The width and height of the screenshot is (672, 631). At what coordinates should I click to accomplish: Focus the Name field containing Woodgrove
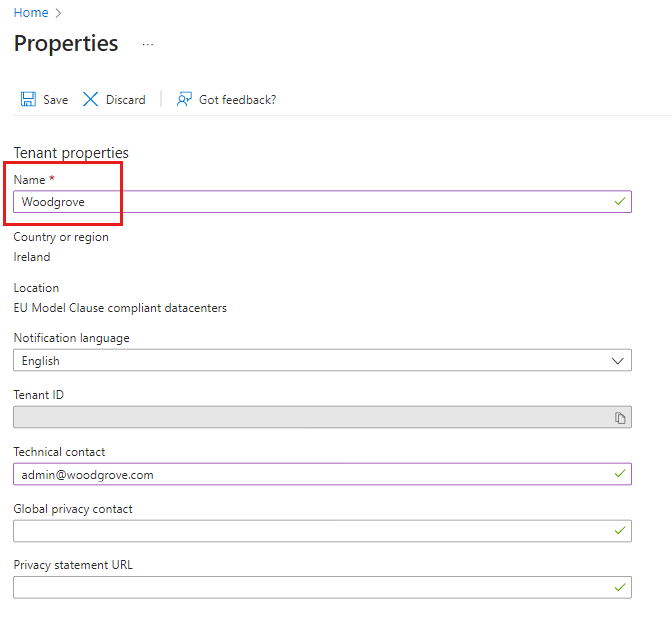(x=300, y=202)
